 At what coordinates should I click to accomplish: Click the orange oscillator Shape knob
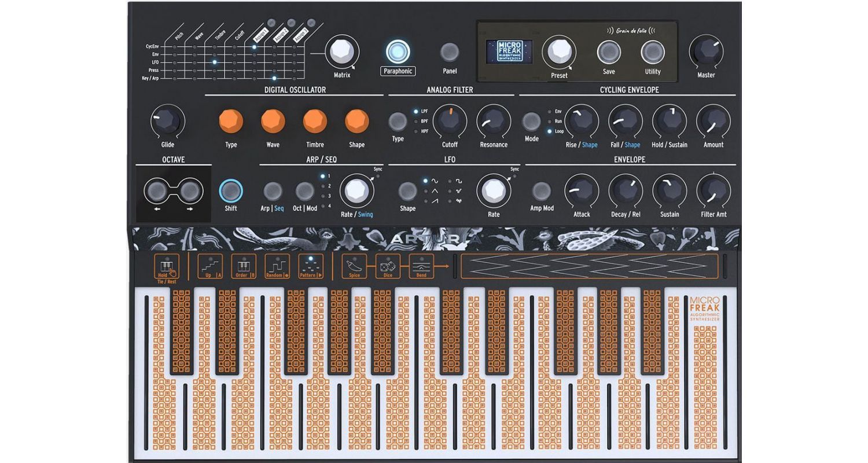(x=357, y=121)
